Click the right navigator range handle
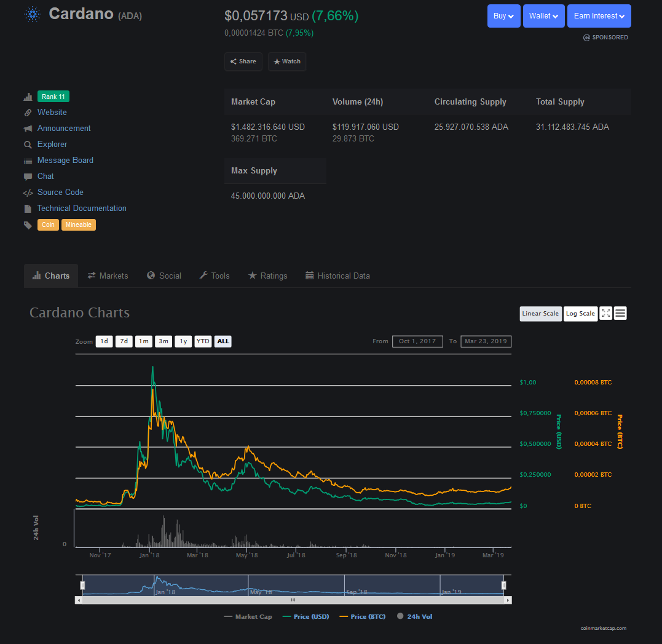Image resolution: width=662 pixels, height=644 pixels. [503, 586]
